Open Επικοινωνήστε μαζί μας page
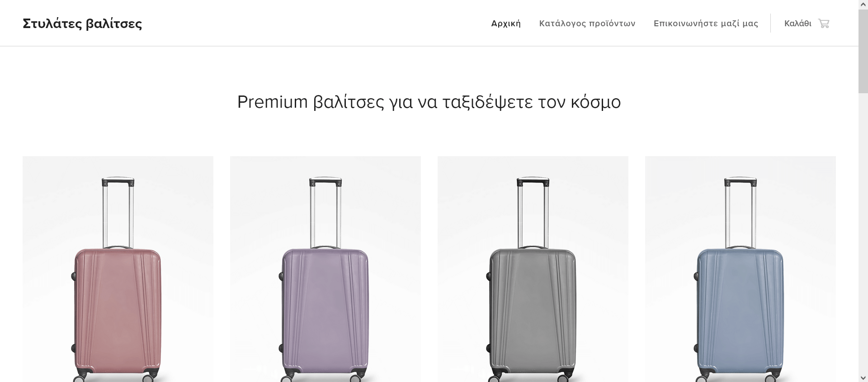This screenshot has height=382, width=868. click(x=706, y=24)
